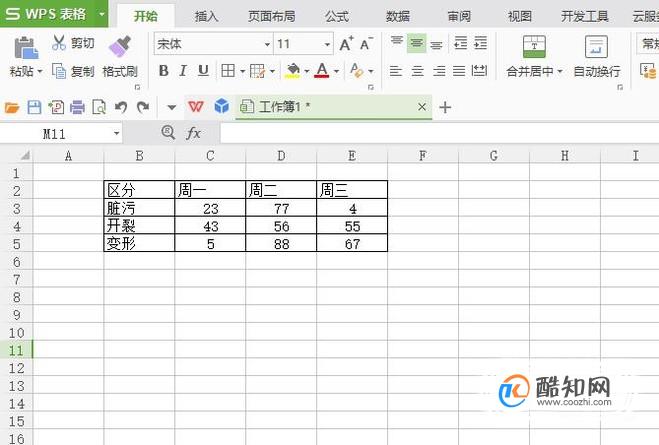The height and width of the screenshot is (445, 659).
Task: Justify text in the cell
Action: pos(459,71)
